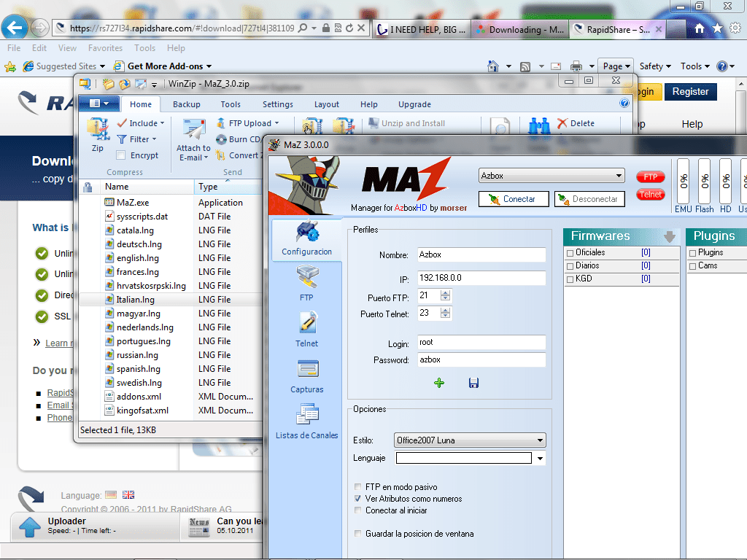The width and height of the screenshot is (747, 560).
Task: Click the IP address input field
Action: (481, 278)
